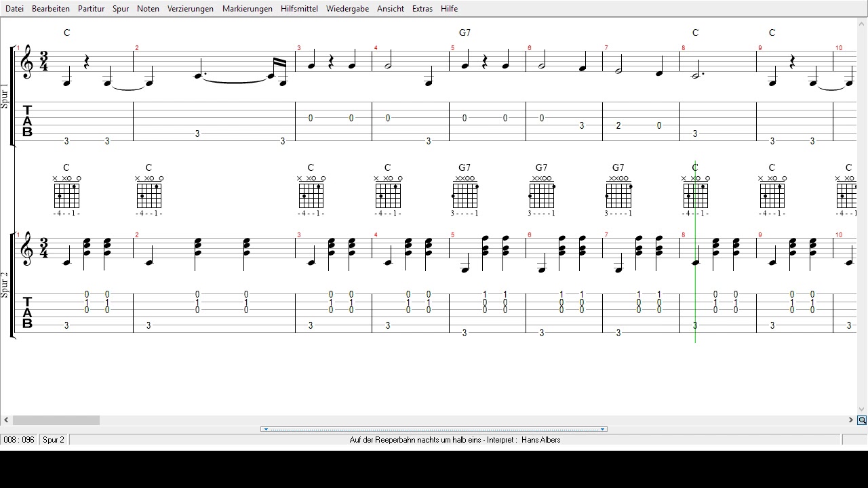Viewport: 868px width, 488px height.
Task: Click the treble clef of Spur 1
Action: tap(27, 62)
